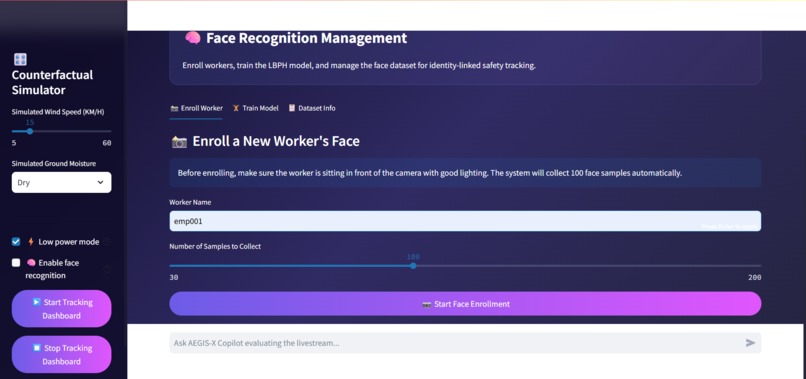Click the Stop Tracking Dashboard button

point(61,354)
